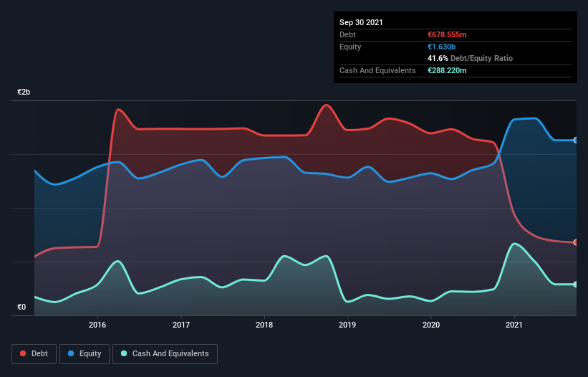
Task: Click the Equity row label in tooltip
Action: click(x=350, y=47)
